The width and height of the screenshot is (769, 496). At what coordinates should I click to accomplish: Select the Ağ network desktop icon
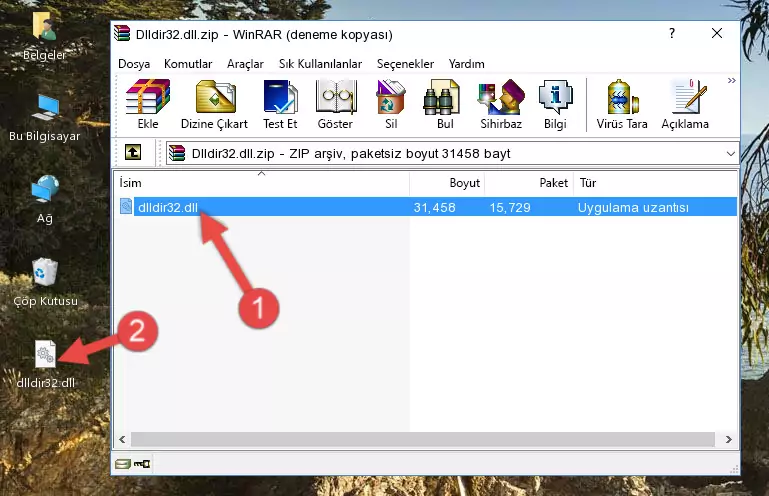pyautogui.click(x=45, y=200)
